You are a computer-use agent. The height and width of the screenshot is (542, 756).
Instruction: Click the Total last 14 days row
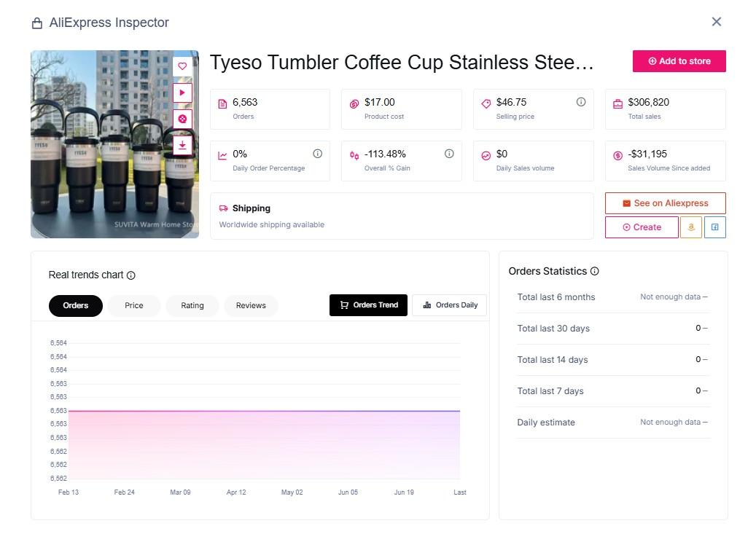click(613, 360)
